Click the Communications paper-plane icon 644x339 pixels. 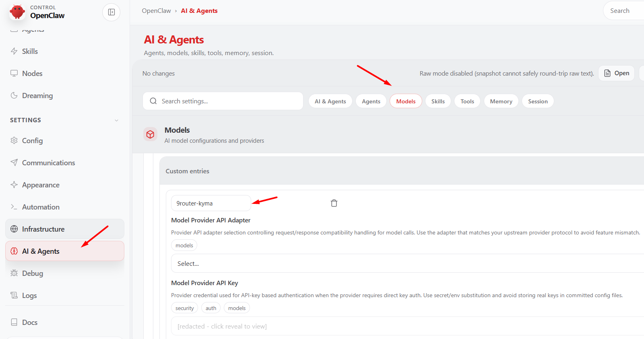pos(14,162)
